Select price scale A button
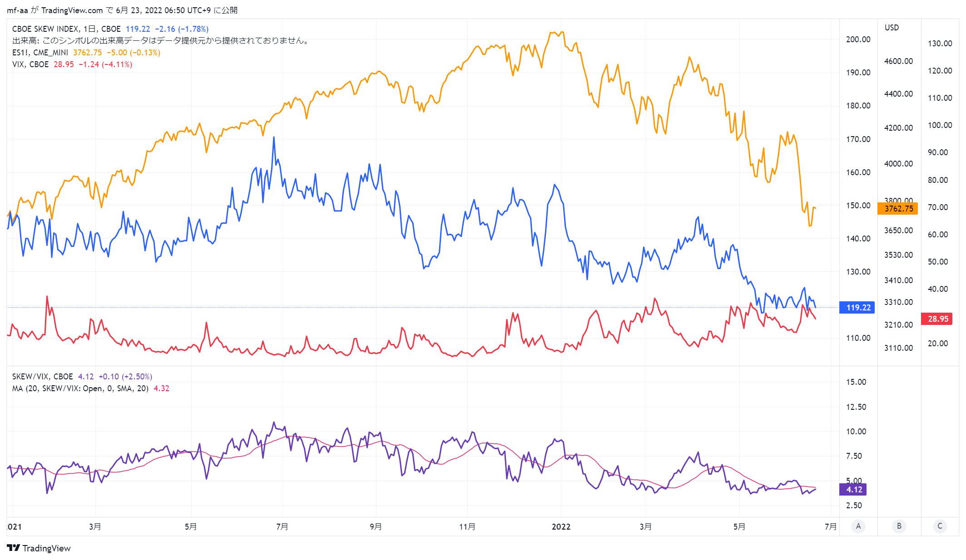The image size is (966, 560). (x=858, y=526)
